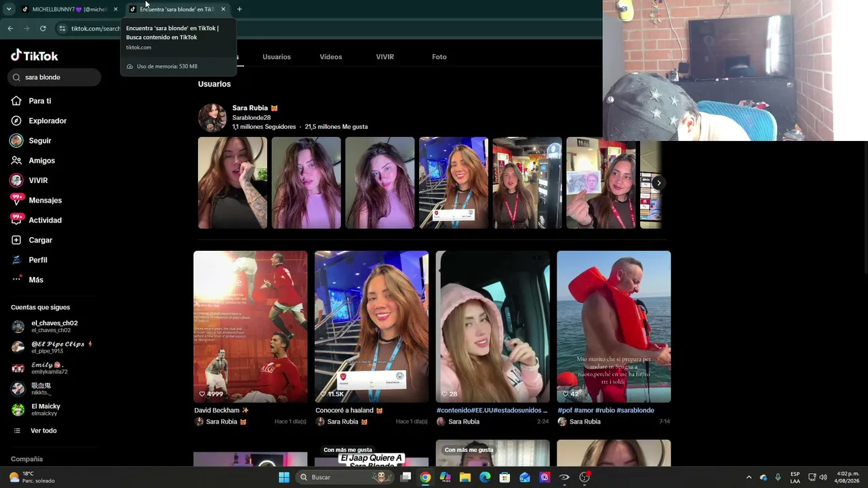The width and height of the screenshot is (868, 488).
Task: Open File Explorer from the taskbar
Action: (465, 477)
